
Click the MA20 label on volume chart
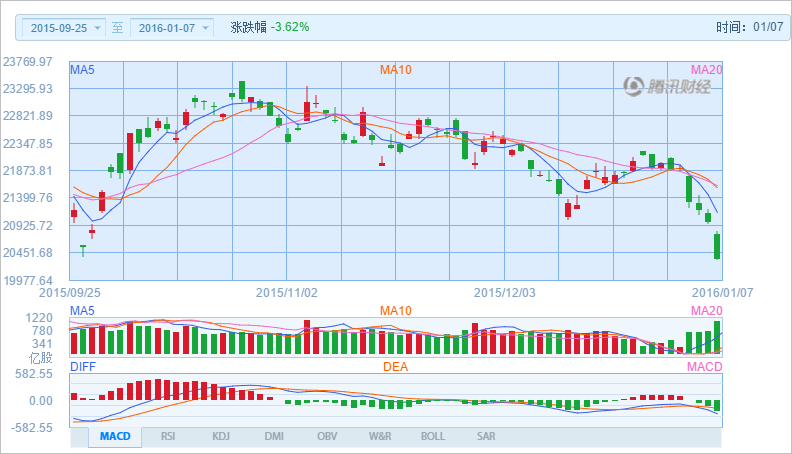point(706,311)
